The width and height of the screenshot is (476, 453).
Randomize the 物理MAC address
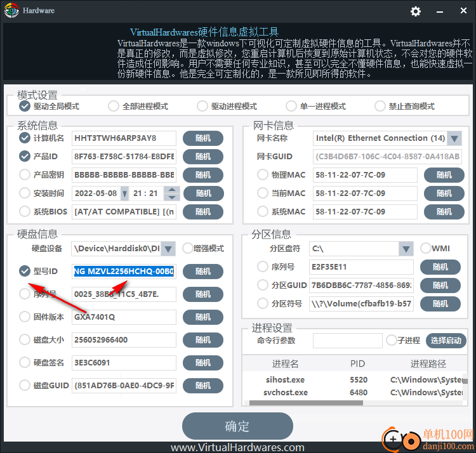coord(444,175)
